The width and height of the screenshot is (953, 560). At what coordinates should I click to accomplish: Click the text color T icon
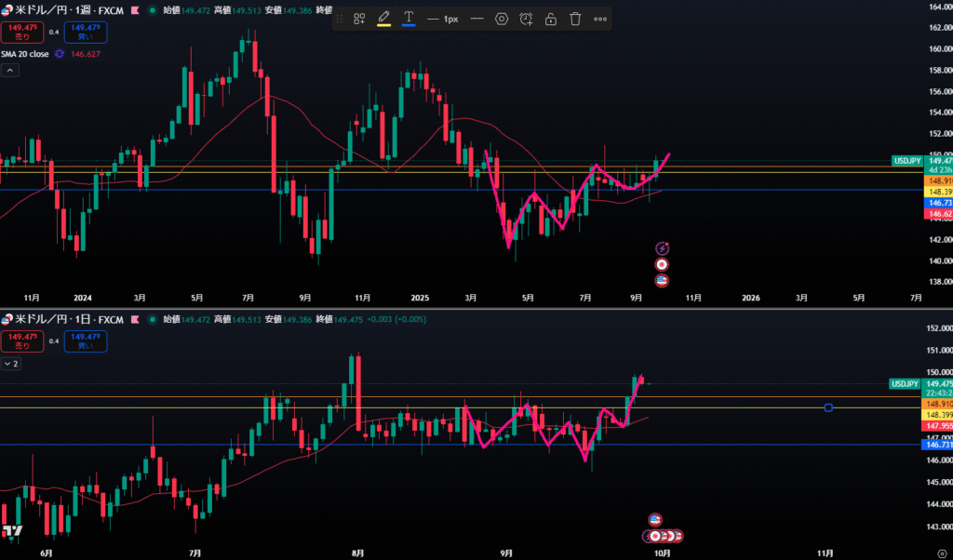tap(409, 19)
